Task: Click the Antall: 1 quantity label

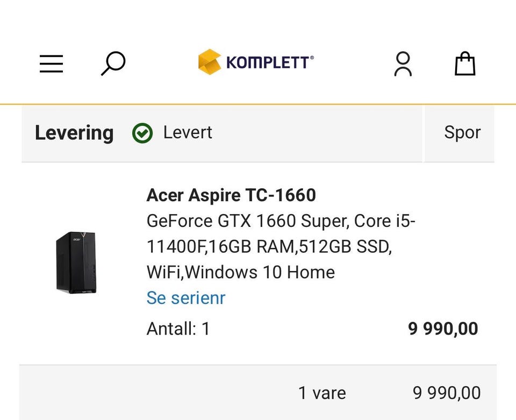Action: click(178, 328)
